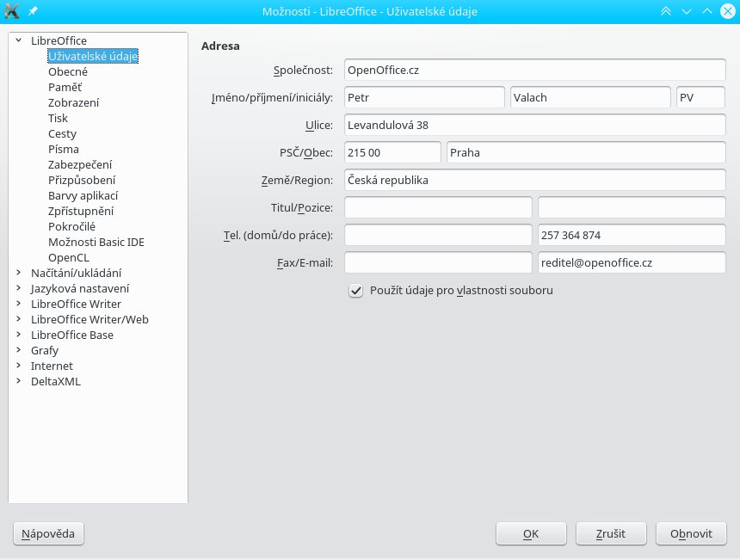Expand the LibreOffice Writer/Web tree node
This screenshot has height=560, width=740.
coord(18,319)
